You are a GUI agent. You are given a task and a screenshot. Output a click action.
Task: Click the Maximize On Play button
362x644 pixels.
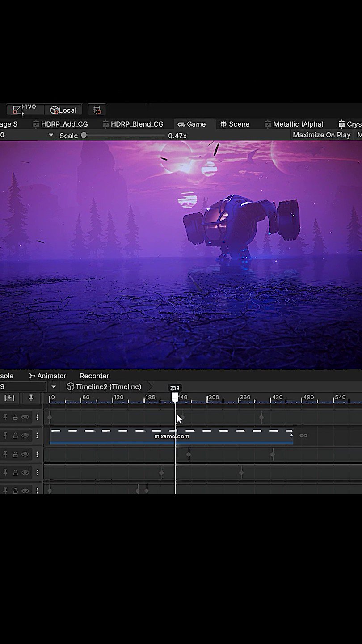321,135
